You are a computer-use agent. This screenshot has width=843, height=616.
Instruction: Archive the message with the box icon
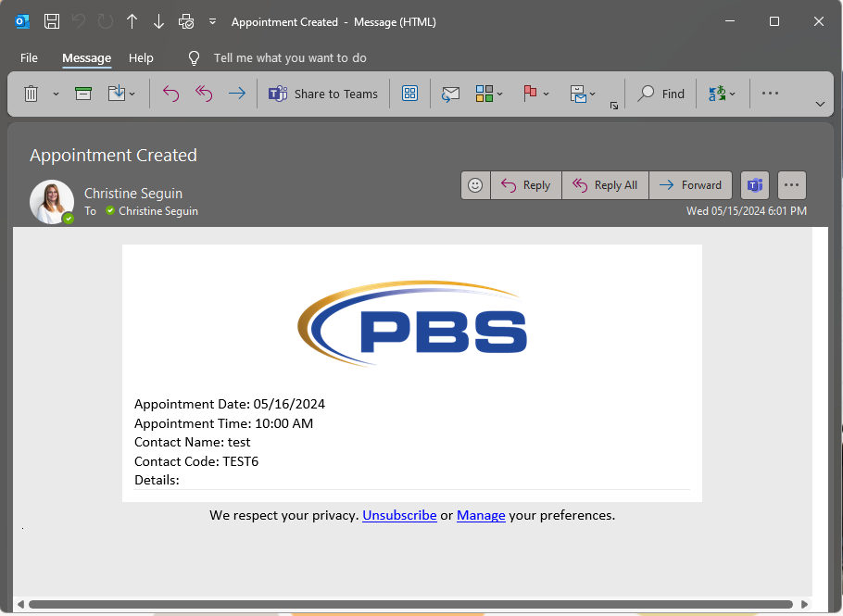(x=83, y=94)
